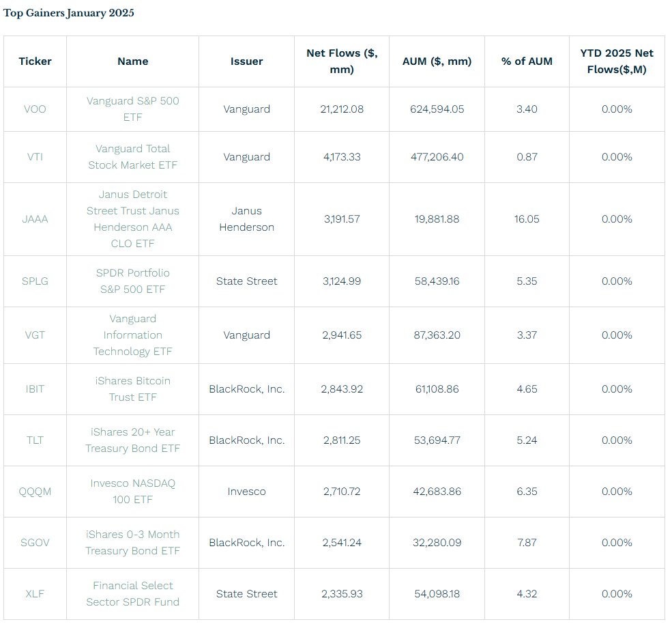
Task: Open the IBIT ticker link
Action: pos(35,389)
